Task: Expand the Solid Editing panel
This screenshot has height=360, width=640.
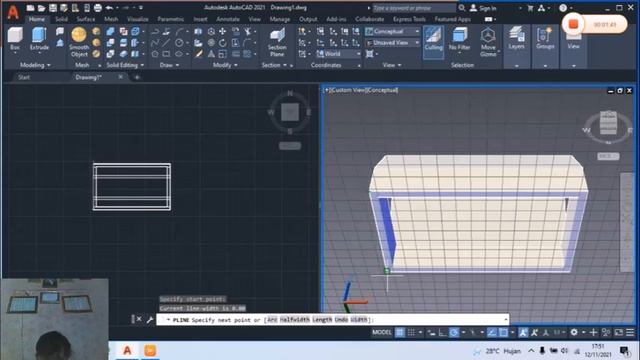Action: [x=125, y=65]
